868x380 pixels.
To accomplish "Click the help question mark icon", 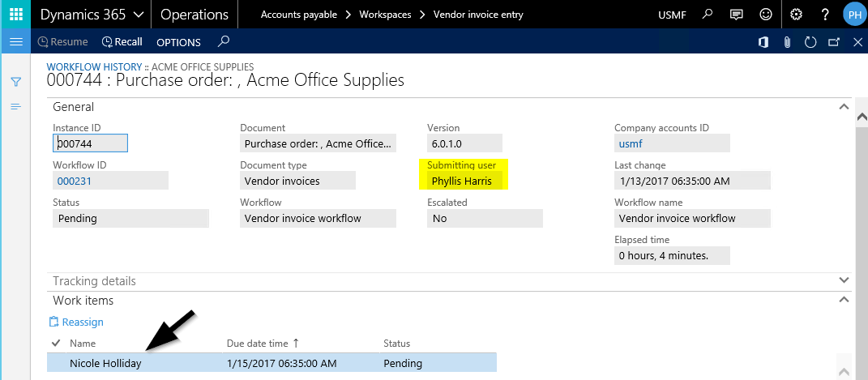I will coord(824,15).
